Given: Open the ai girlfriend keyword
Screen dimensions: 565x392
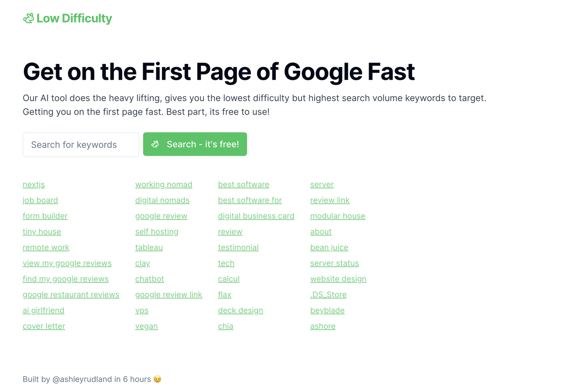Looking at the screenshot, I should (44, 310).
